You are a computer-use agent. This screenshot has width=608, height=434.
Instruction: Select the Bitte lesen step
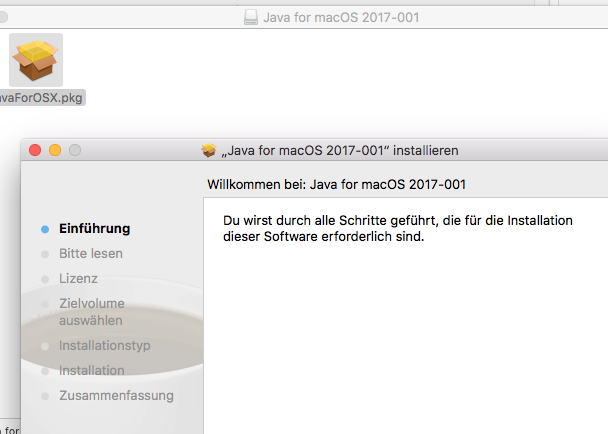(91, 254)
